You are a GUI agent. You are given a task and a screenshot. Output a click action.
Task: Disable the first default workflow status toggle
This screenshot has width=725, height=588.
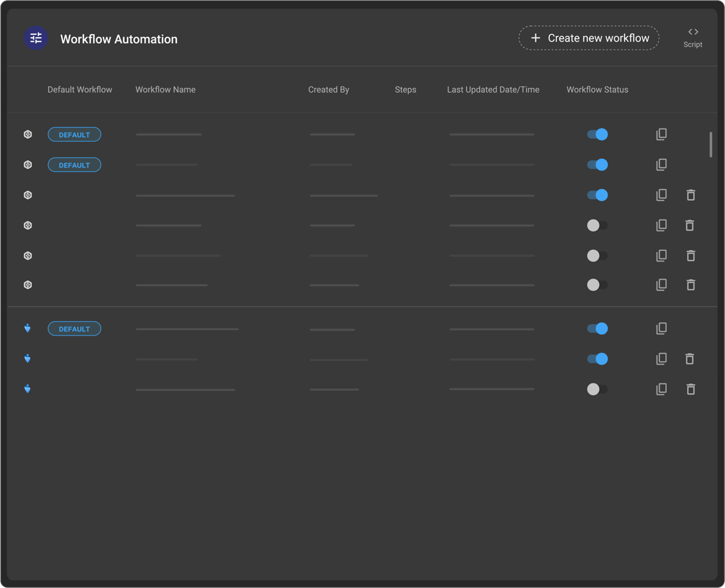597,135
